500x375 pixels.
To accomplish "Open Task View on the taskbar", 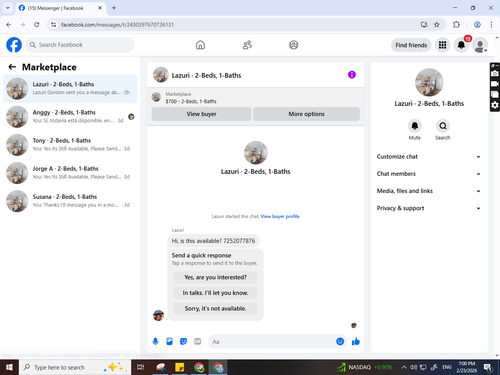I will pos(141,367).
